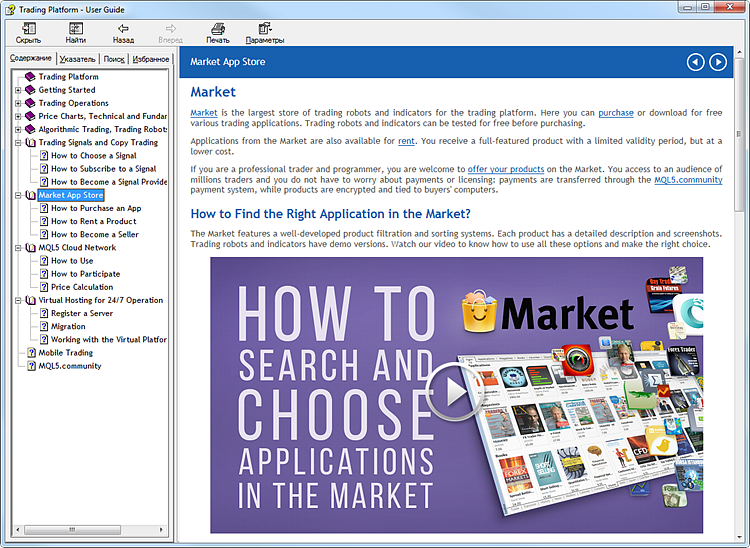The image size is (750, 548).
Task: Collapse the MQL5 Cloud Network tree node
Action: [x=18, y=248]
